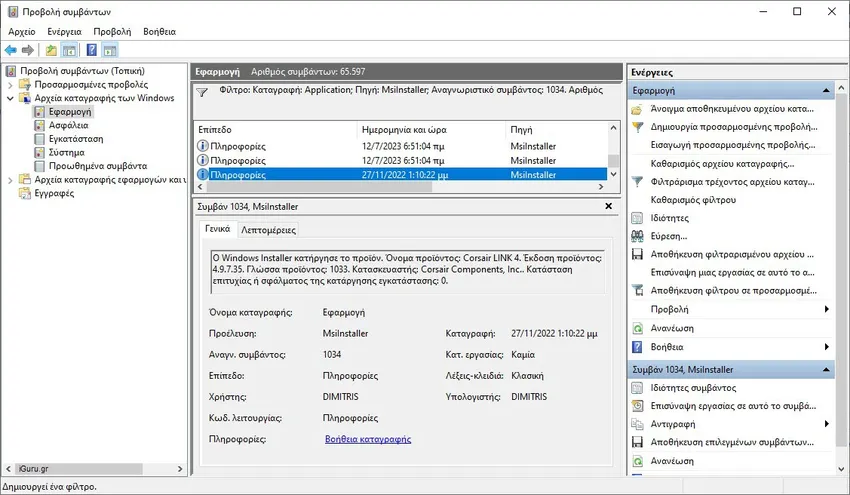Screen dimensions: 850x495
Task: Click Αποθήκευση φίλτρου σε προσαρμοσμένη icon
Action: [x=638, y=291]
